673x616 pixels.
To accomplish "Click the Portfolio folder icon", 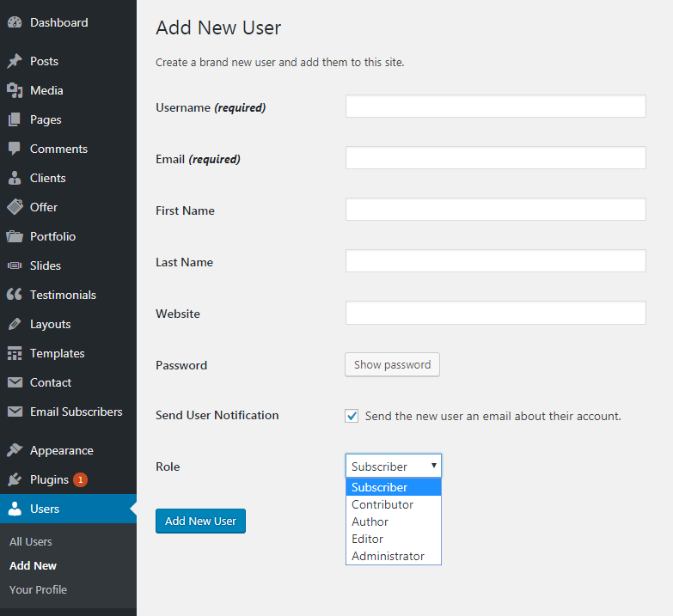I will 15,236.
